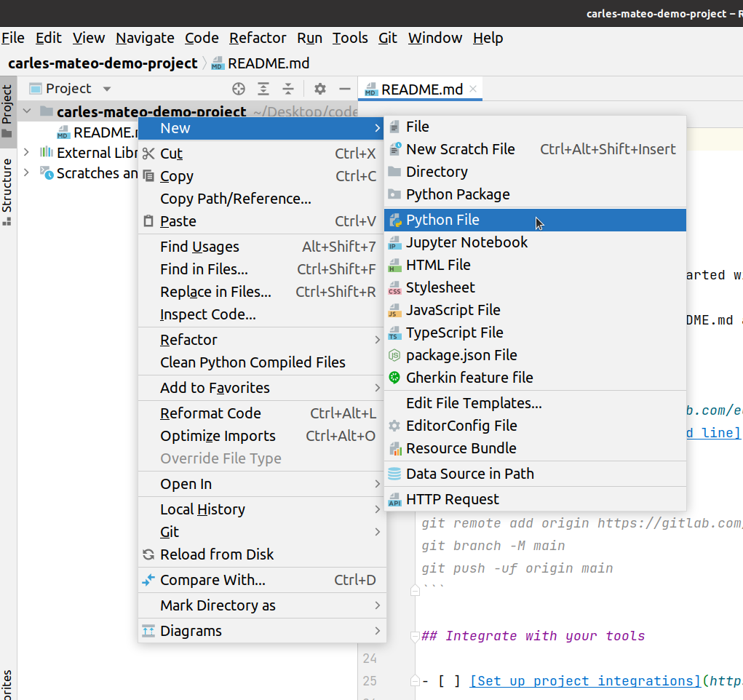Click Copy in context menu
Viewport: 743px width, 700px height.
tap(262, 176)
